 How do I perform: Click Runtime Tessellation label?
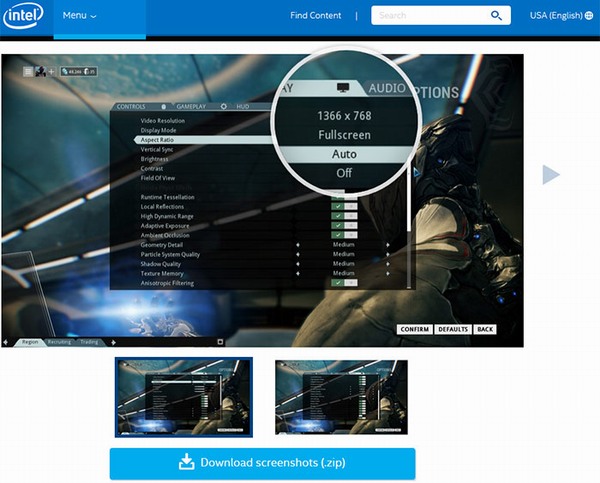pos(167,197)
